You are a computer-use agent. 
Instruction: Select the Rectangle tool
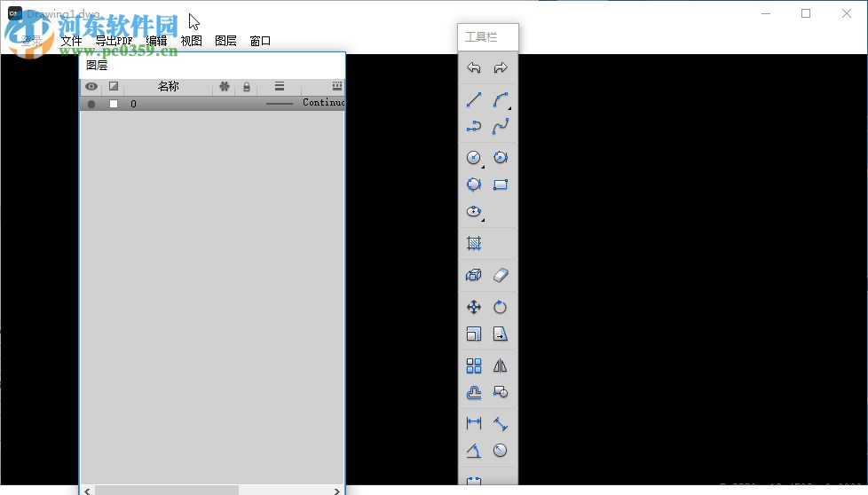(x=501, y=185)
